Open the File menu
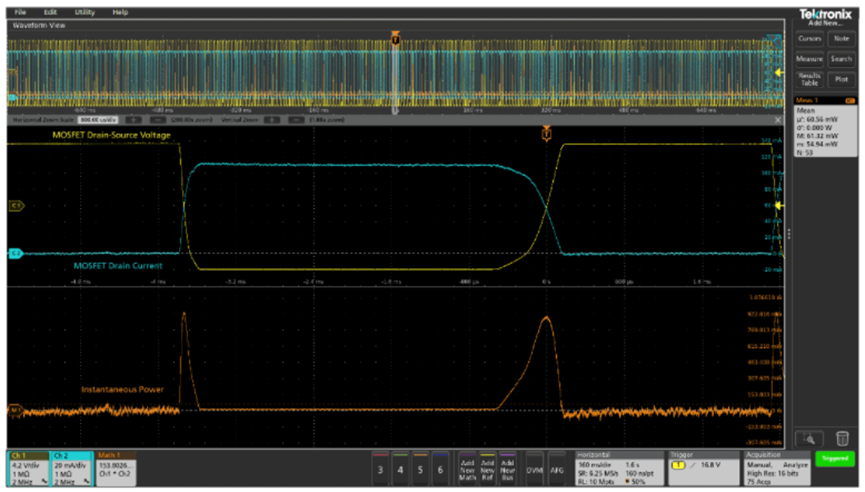The image size is (865, 492). point(20,12)
